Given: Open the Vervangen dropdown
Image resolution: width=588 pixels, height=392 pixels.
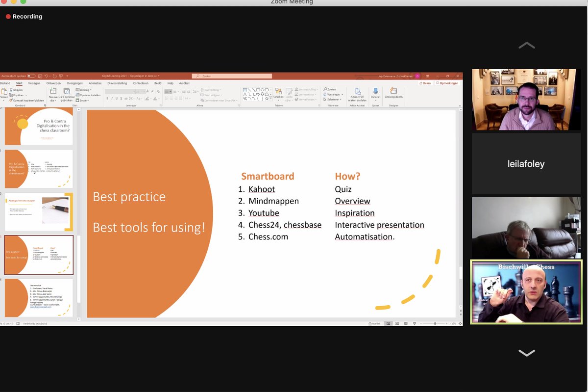Looking at the screenshot, I should (x=333, y=95).
